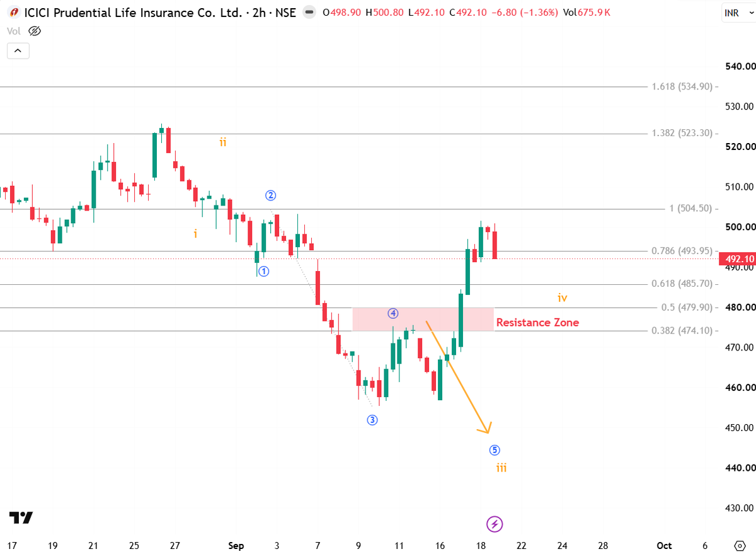Click the 1 (504.50) Fibonacci label
756x554 pixels.
pyautogui.click(x=690, y=209)
